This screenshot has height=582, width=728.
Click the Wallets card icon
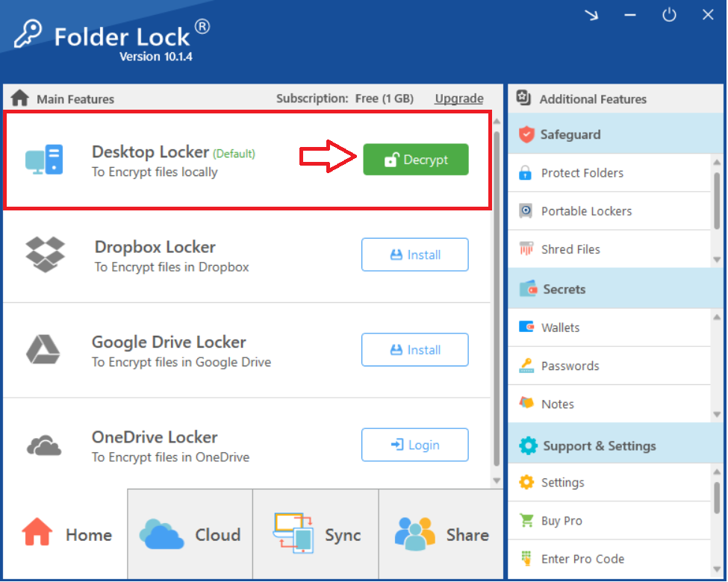click(x=526, y=327)
